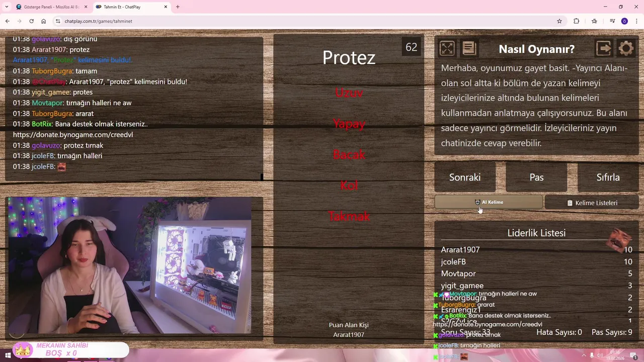The width and height of the screenshot is (644, 362).
Task: Click the main word Protez
Action: click(x=349, y=57)
